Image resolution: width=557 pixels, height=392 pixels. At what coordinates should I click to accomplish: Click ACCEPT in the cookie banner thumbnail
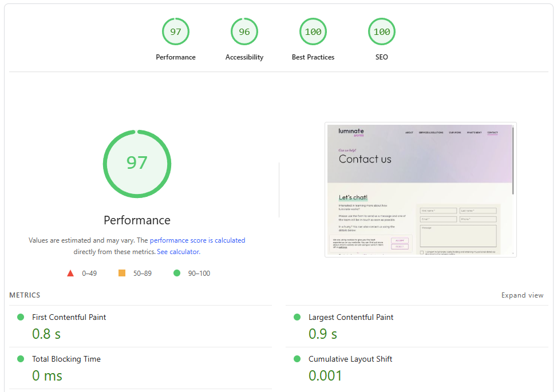(x=400, y=240)
